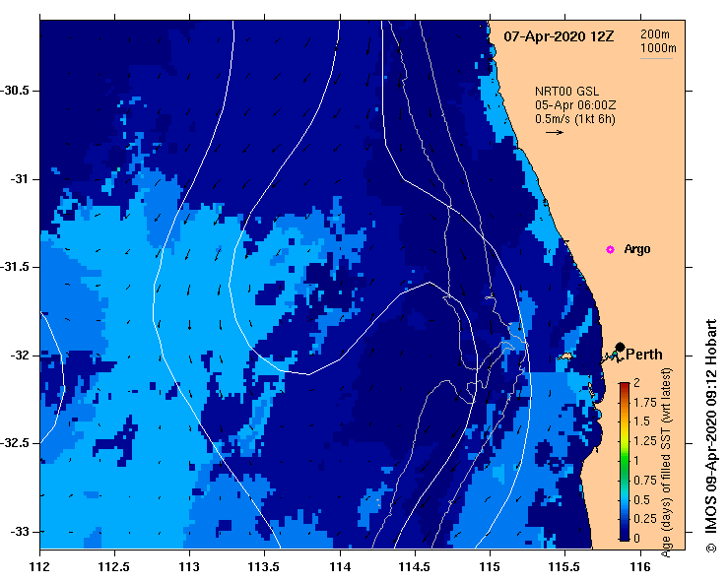This screenshot has height=583, width=728.
Task: Click latitude axis label -33
Action: pyautogui.click(x=19, y=532)
